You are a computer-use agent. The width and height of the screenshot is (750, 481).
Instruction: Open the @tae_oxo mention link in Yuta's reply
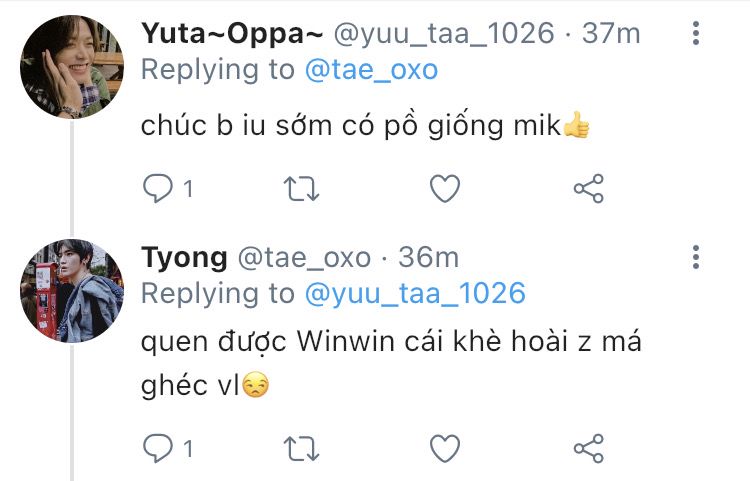[x=368, y=70]
